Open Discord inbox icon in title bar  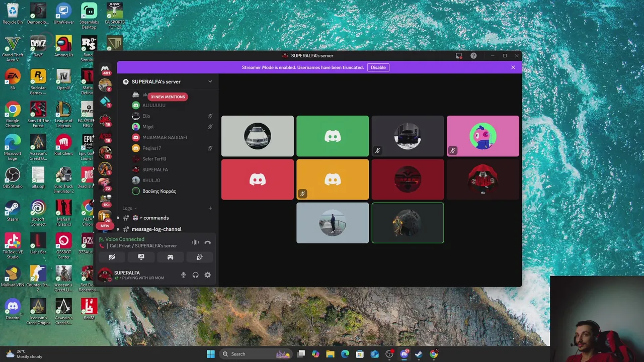pyautogui.click(x=459, y=56)
